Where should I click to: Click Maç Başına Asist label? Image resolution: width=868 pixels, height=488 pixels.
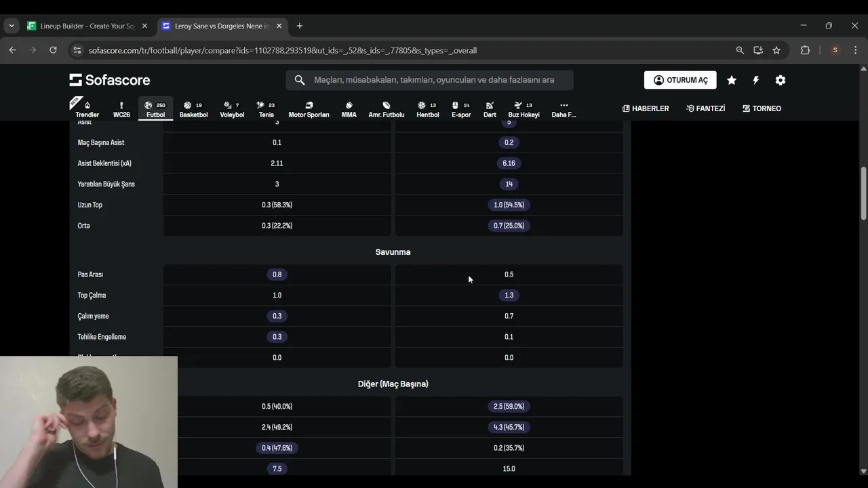(x=101, y=142)
